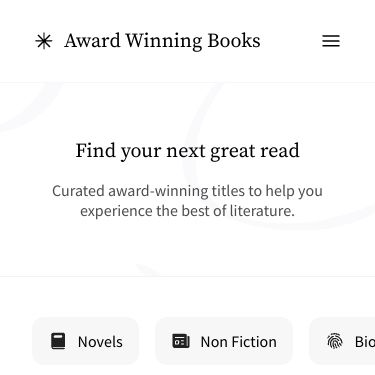Viewport: 375px width, 375px height.
Task: Click the asterisk logo icon
Action: [44, 41]
